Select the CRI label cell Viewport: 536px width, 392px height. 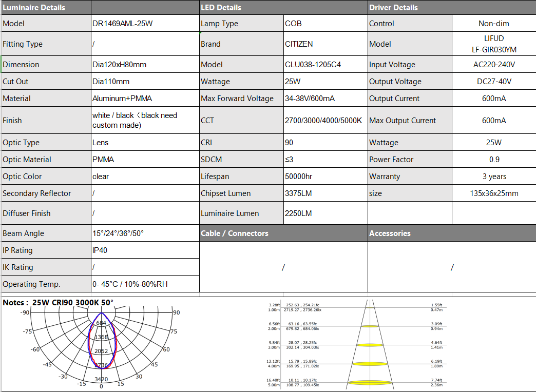[241, 143]
